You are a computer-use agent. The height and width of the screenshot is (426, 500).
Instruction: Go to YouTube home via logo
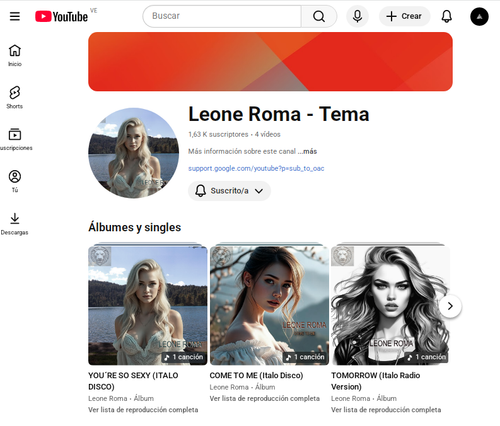(x=62, y=16)
